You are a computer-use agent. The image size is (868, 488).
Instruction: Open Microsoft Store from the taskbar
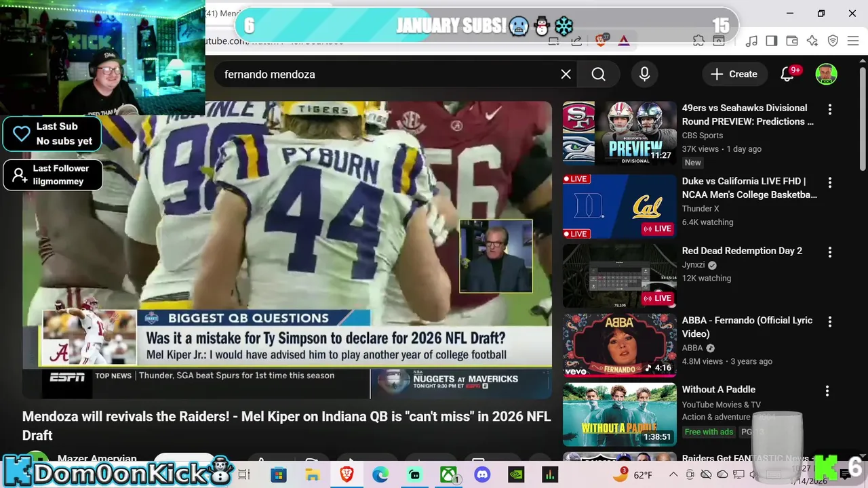pyautogui.click(x=279, y=475)
